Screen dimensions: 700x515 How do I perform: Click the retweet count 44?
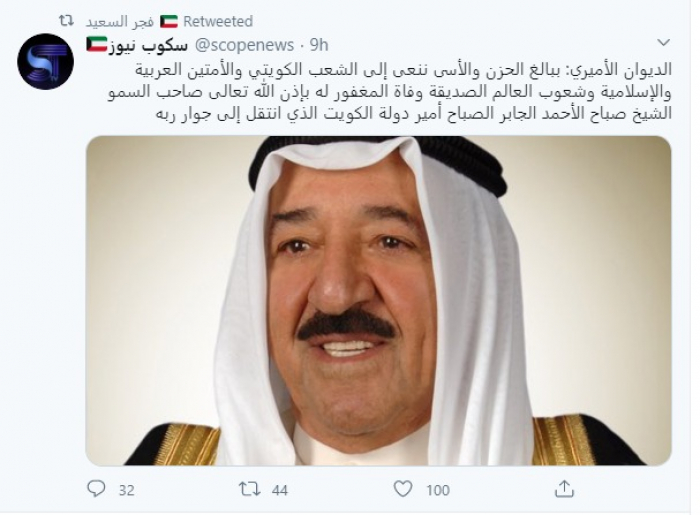pyautogui.click(x=280, y=490)
